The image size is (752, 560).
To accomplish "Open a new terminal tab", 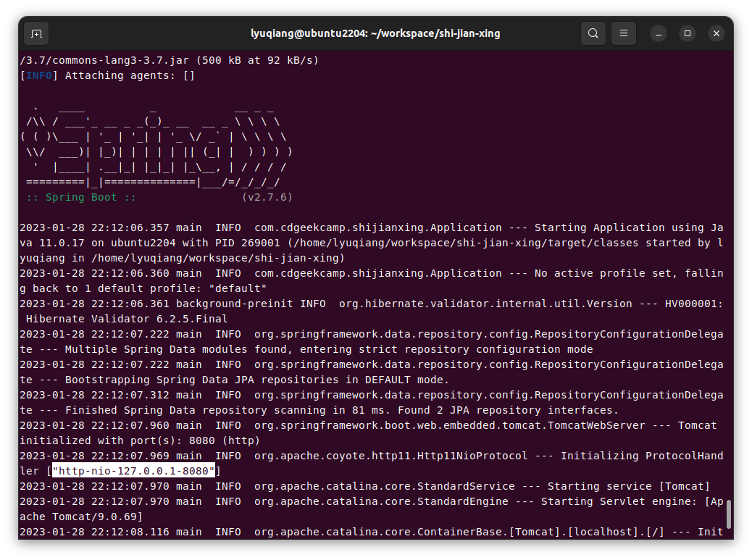I will (36, 33).
